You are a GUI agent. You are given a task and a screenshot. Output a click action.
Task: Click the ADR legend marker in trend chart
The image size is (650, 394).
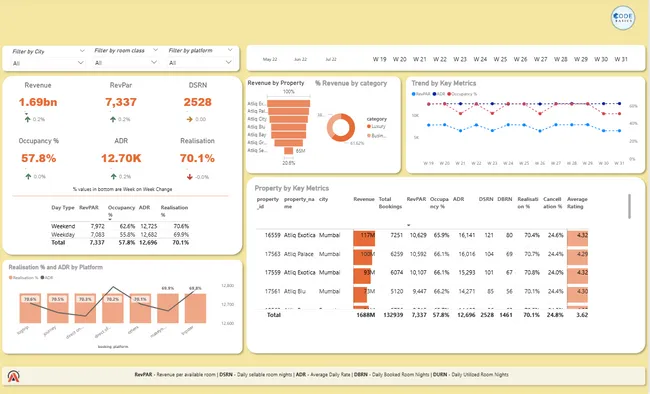coord(434,94)
